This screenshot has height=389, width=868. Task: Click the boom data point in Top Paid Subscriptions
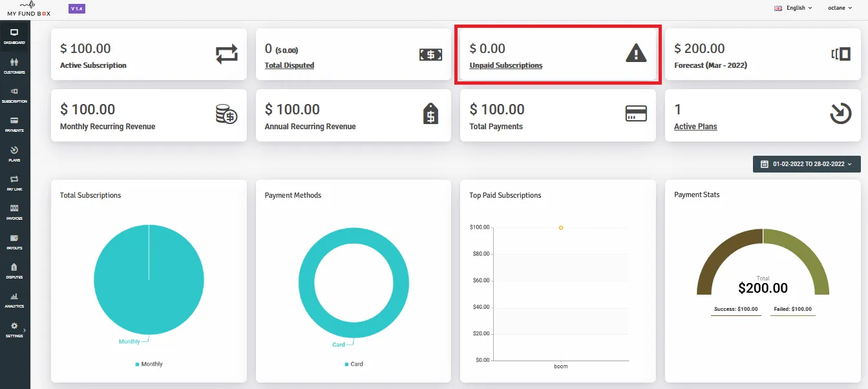click(561, 227)
